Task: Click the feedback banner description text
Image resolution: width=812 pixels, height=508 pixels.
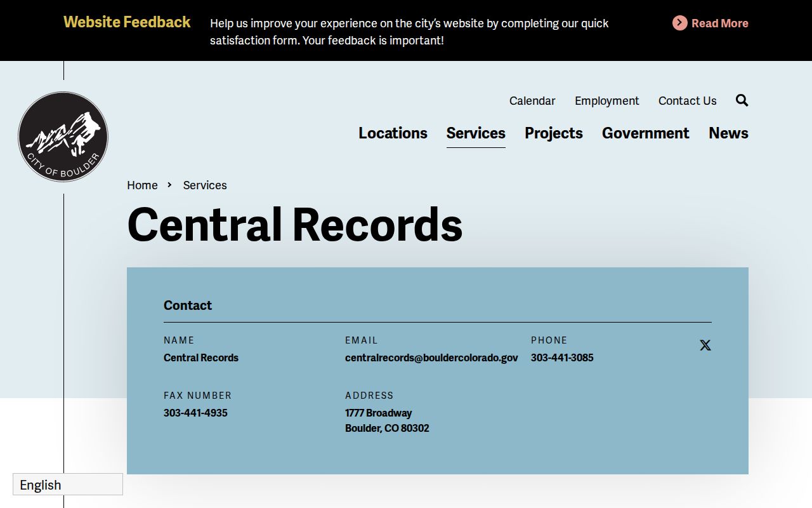Action: 409,32
